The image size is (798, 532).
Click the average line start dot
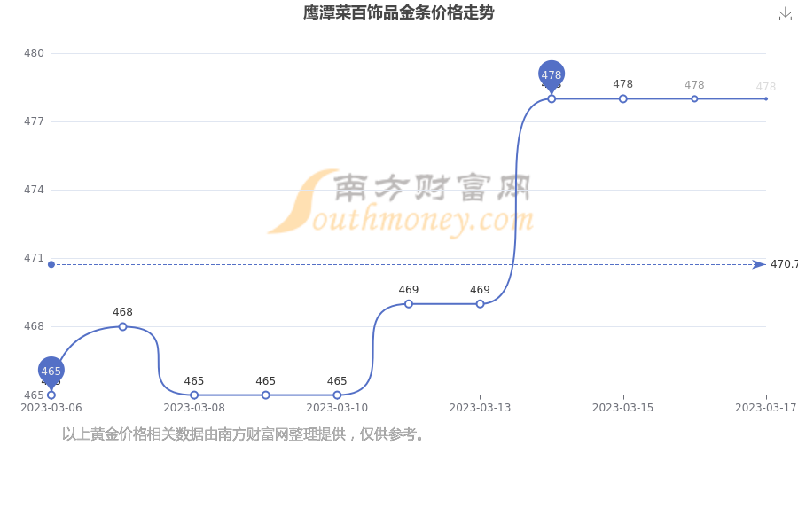click(x=51, y=264)
